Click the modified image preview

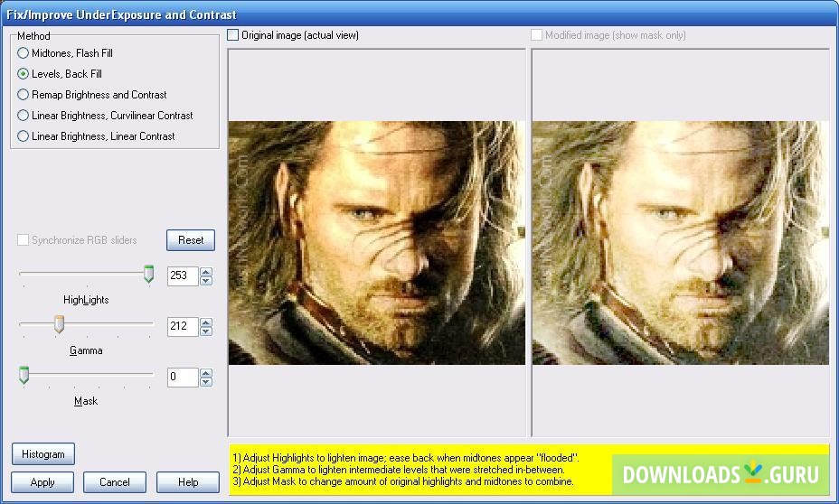click(680, 243)
